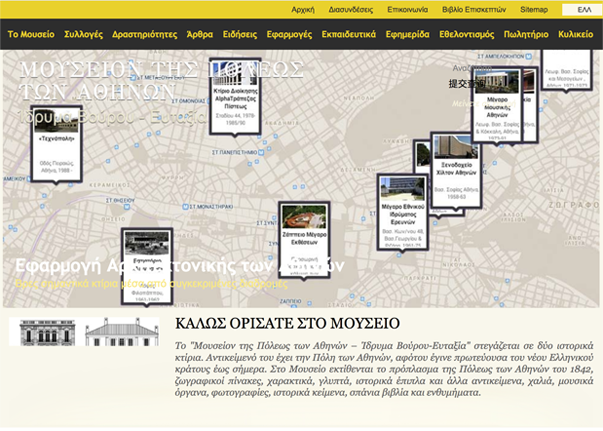Open the Ειδήσεις menu item
This screenshot has height=431, width=603.
pos(240,34)
